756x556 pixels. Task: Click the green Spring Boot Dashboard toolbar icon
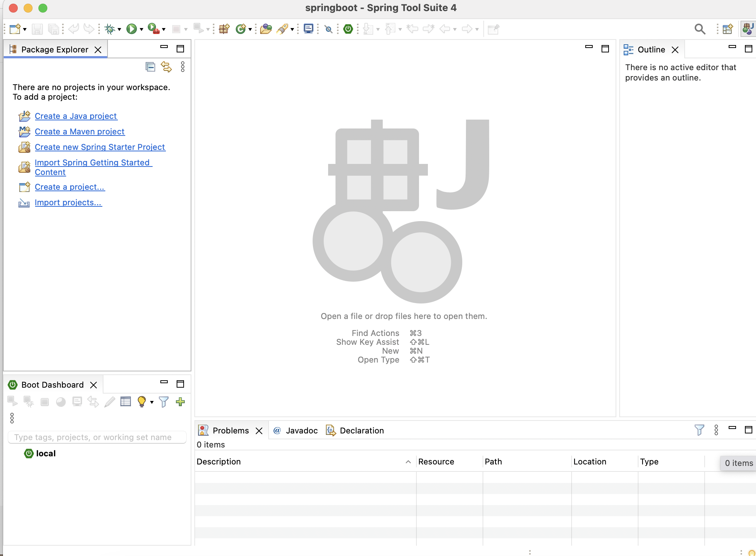pyautogui.click(x=348, y=29)
